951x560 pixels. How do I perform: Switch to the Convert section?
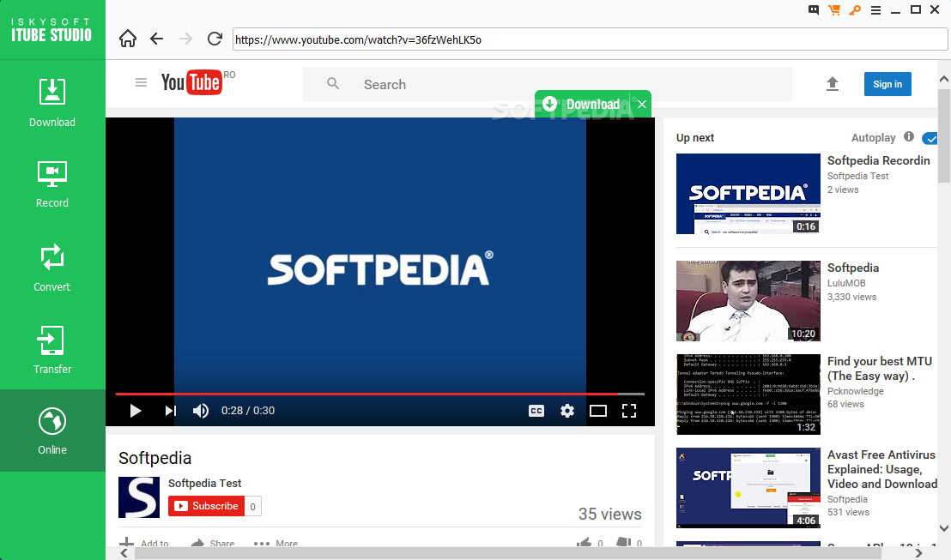coord(52,268)
